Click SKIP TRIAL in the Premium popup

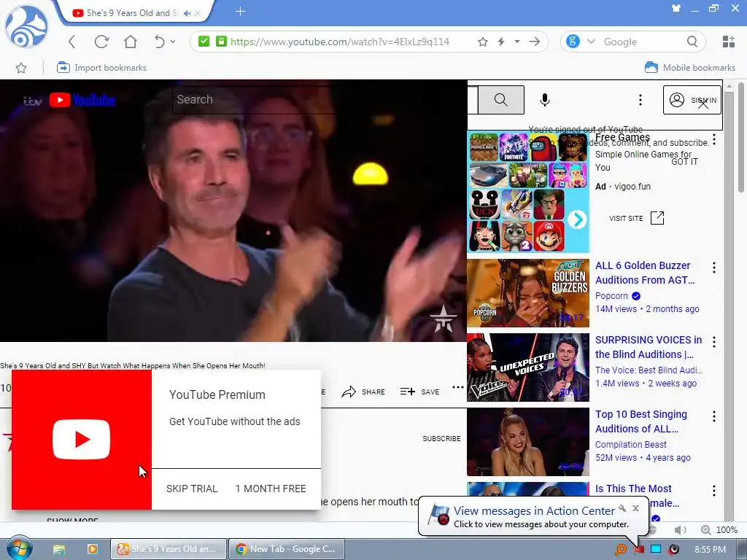[192, 489]
